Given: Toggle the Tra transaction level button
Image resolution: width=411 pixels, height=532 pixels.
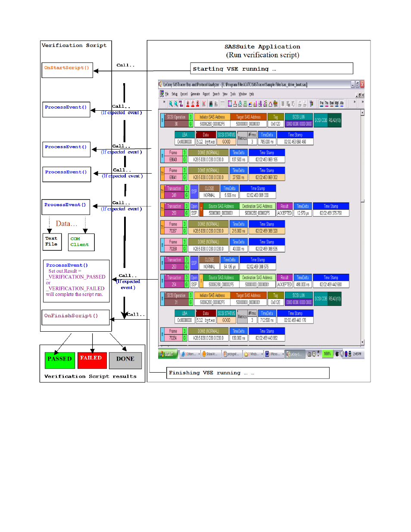Looking at the screenshot, I should point(327,103).
